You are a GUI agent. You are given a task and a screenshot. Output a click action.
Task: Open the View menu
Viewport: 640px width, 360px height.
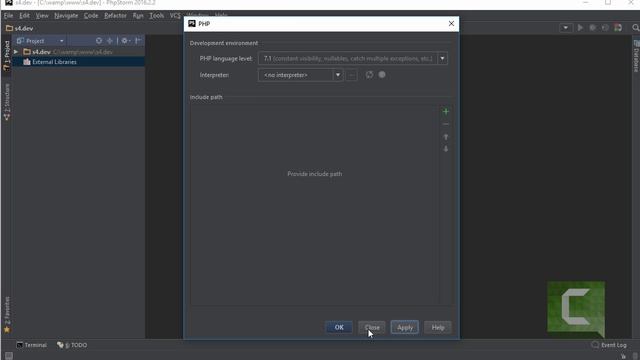click(42, 16)
